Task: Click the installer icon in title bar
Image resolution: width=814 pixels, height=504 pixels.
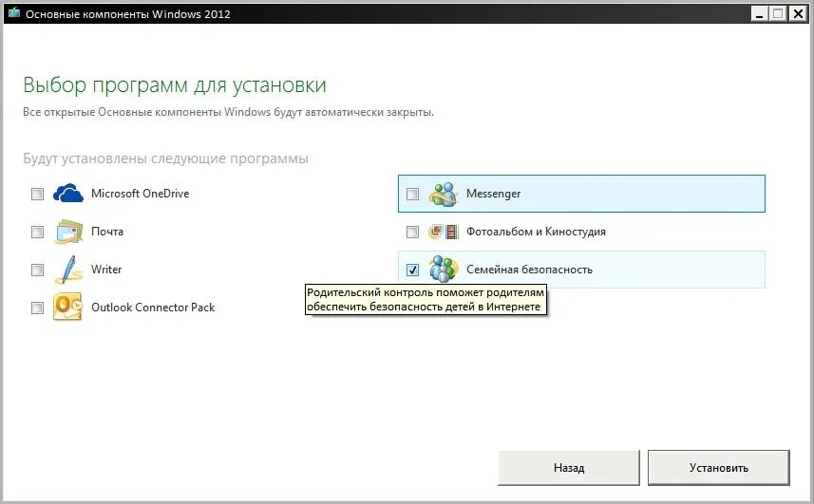Action: [x=13, y=12]
